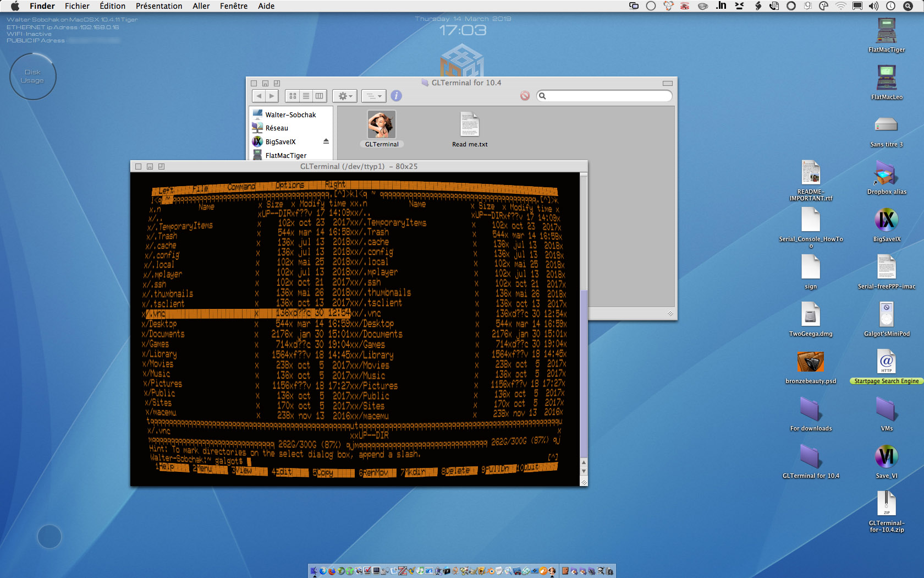
Task: Open the Read me.txt file
Action: [x=469, y=125]
